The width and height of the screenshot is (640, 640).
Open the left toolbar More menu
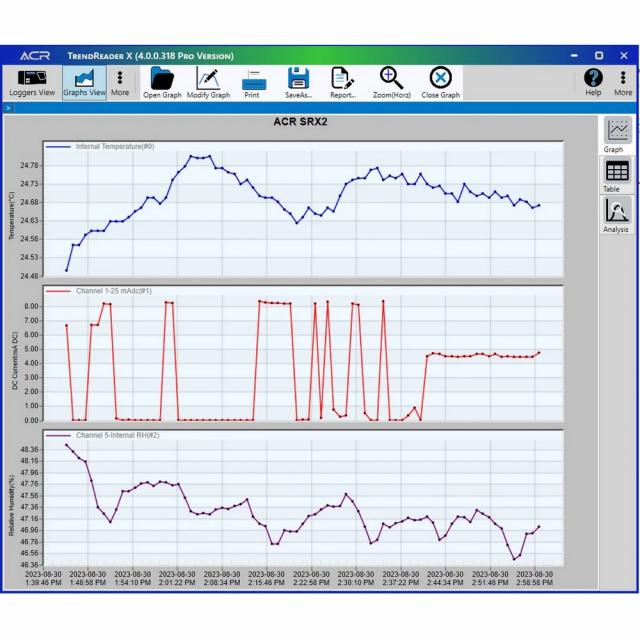[x=120, y=82]
